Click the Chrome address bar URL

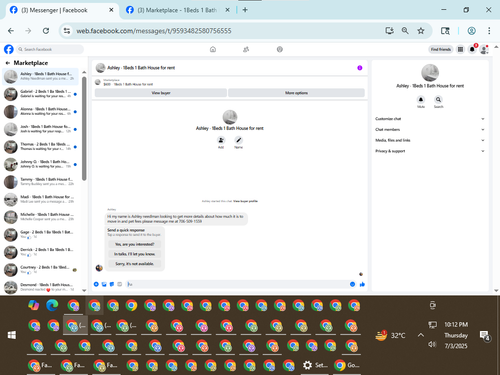pos(154,31)
